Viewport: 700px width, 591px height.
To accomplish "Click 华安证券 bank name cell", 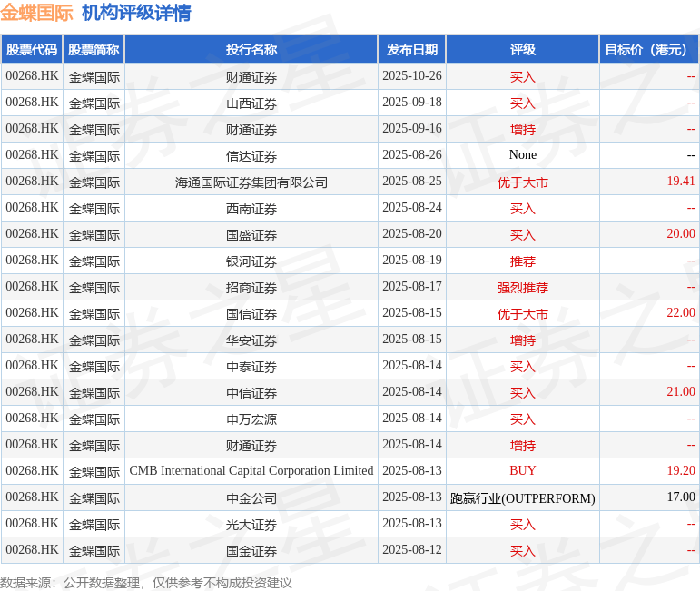I will (251, 340).
